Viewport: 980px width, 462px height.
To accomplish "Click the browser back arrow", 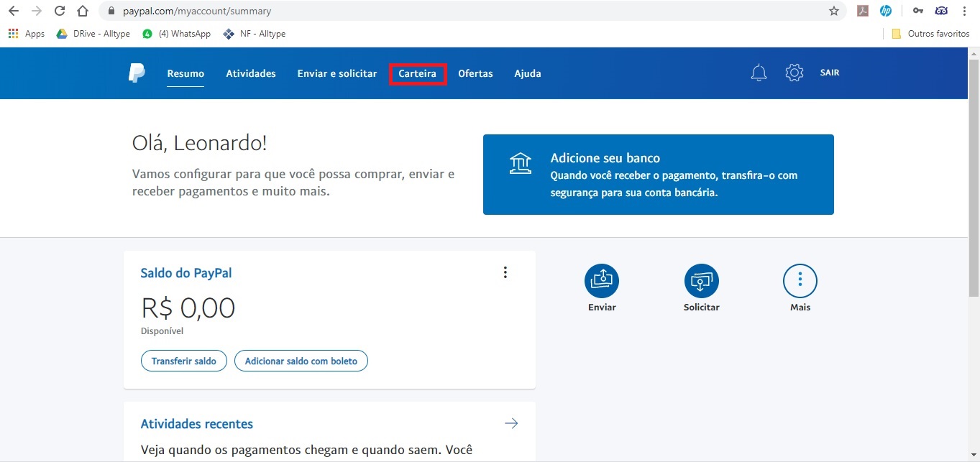I will coord(14,11).
